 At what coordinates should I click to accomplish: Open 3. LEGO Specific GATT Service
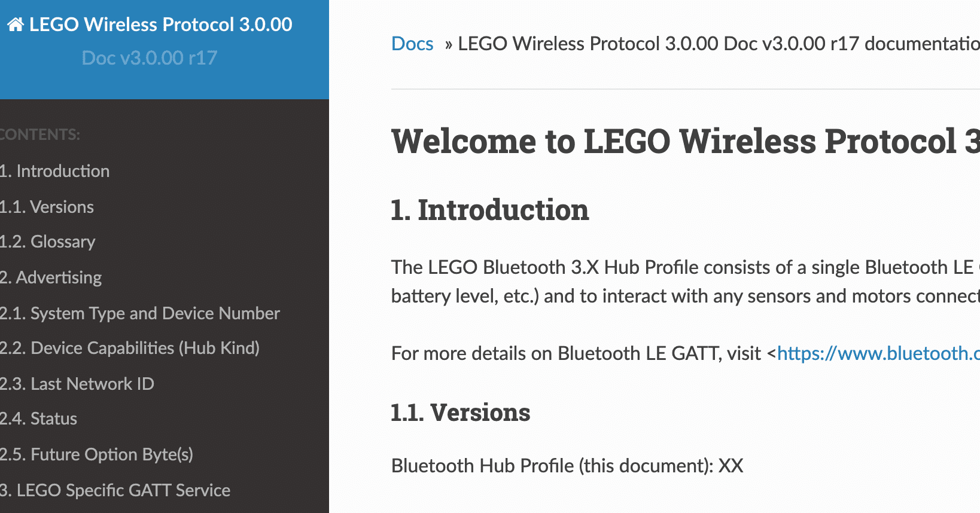(x=115, y=490)
